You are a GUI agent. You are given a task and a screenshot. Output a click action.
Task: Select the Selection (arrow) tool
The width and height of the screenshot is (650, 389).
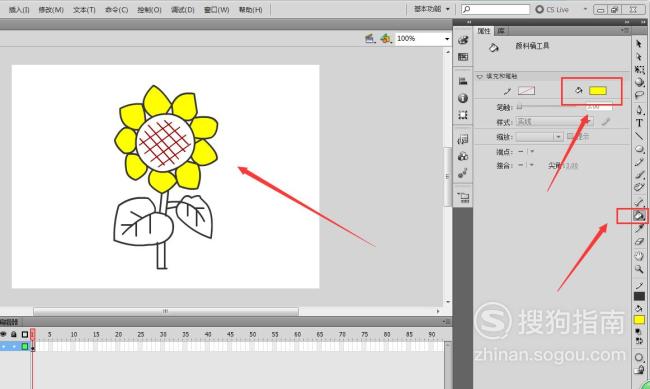(x=639, y=44)
